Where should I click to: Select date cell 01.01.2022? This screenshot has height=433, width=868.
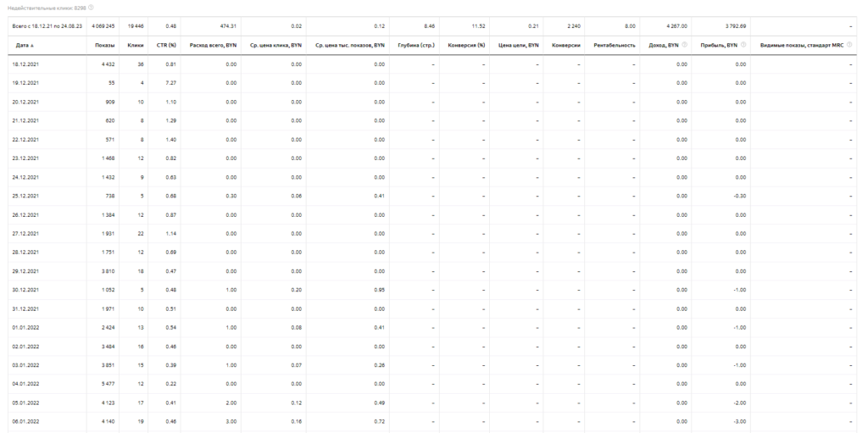point(25,328)
